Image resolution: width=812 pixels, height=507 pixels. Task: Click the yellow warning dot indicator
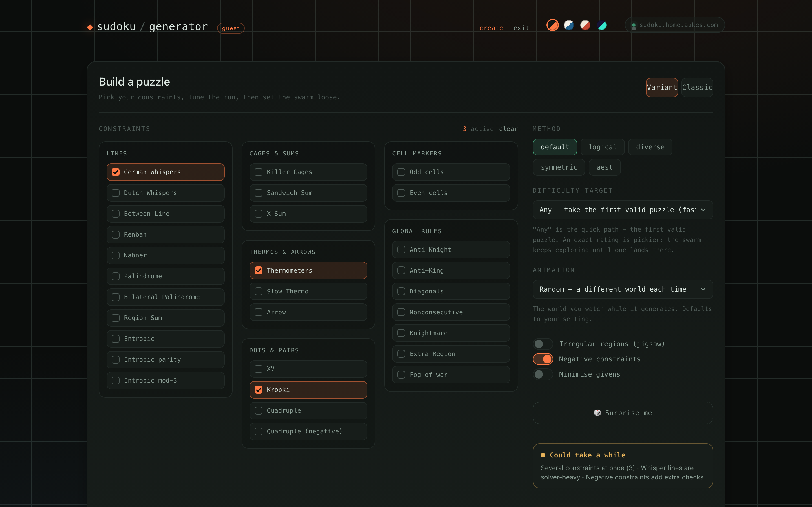(543, 455)
